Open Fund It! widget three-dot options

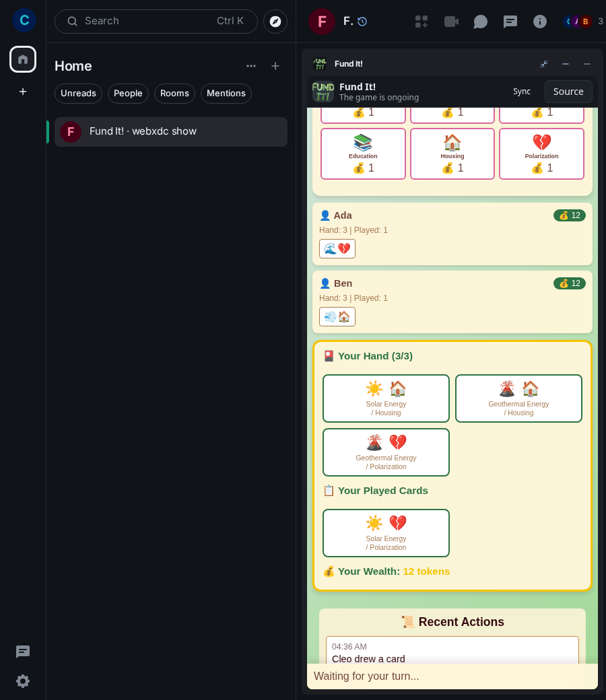pyautogui.click(x=586, y=64)
